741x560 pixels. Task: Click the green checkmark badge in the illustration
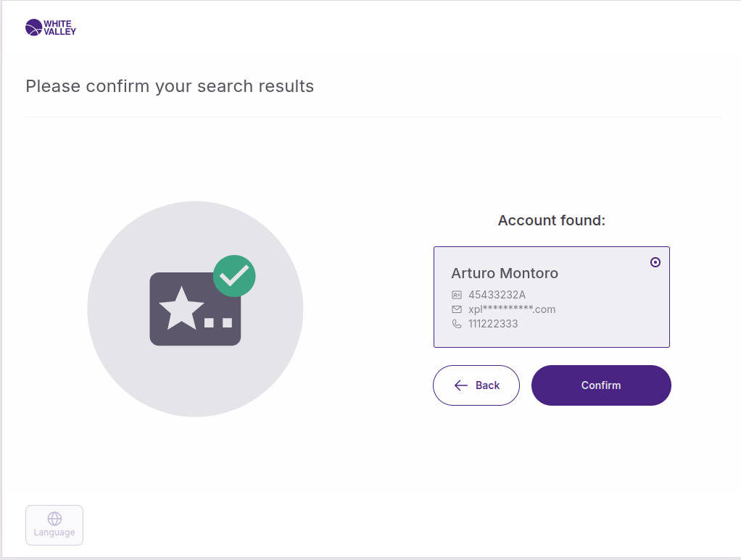(x=234, y=276)
